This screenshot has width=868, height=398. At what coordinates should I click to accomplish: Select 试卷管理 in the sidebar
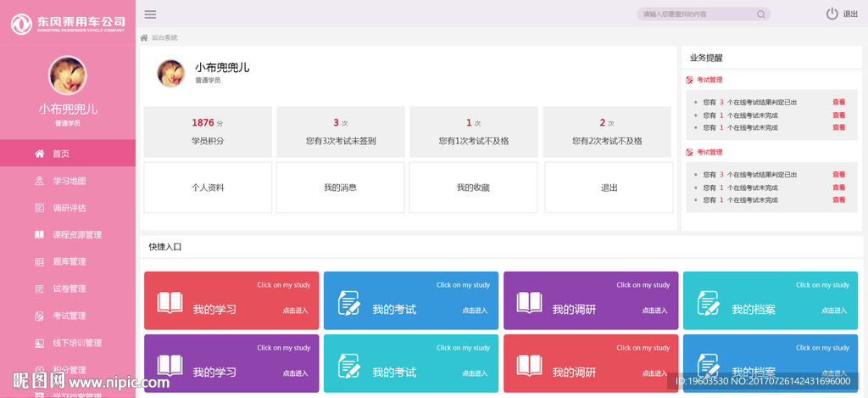(69, 289)
